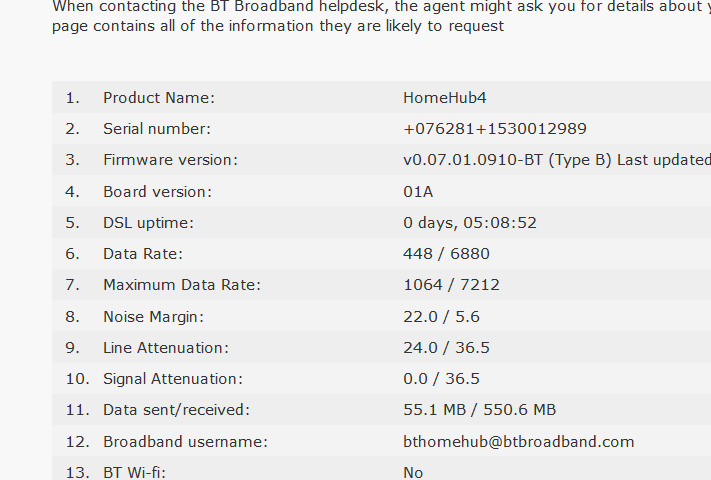Select the 'BT Wi-fi:' label
Screen dimensions: 711x480
pyautogui.click(x=134, y=473)
